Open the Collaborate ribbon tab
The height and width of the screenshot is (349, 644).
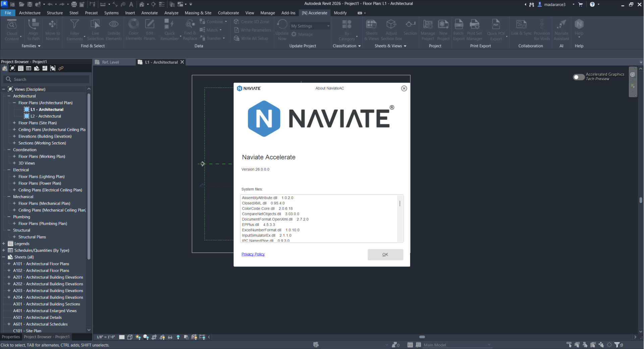228,13
